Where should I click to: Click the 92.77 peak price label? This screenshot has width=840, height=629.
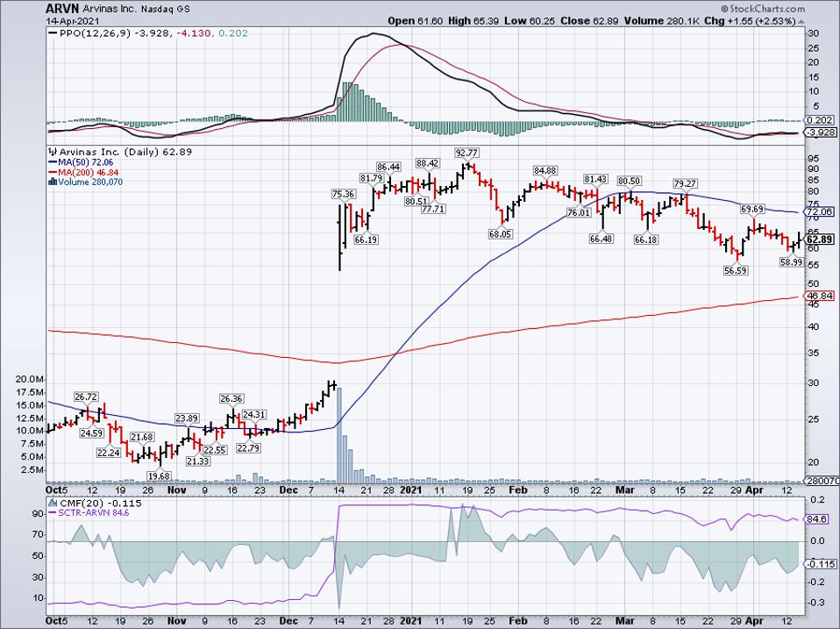[466, 152]
